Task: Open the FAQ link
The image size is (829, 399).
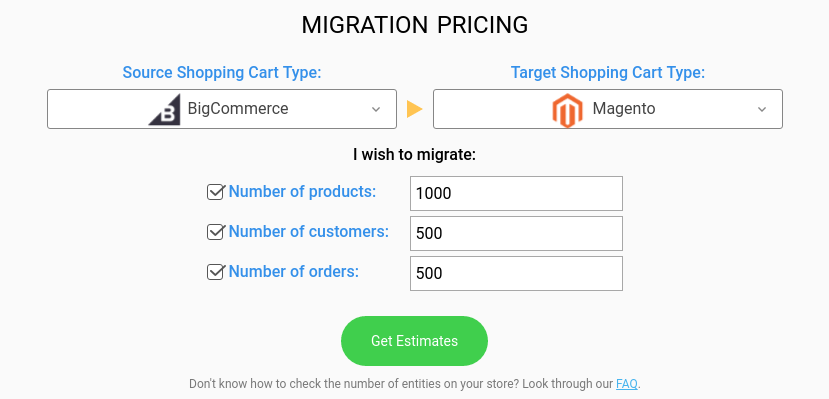Action: pyautogui.click(x=627, y=384)
